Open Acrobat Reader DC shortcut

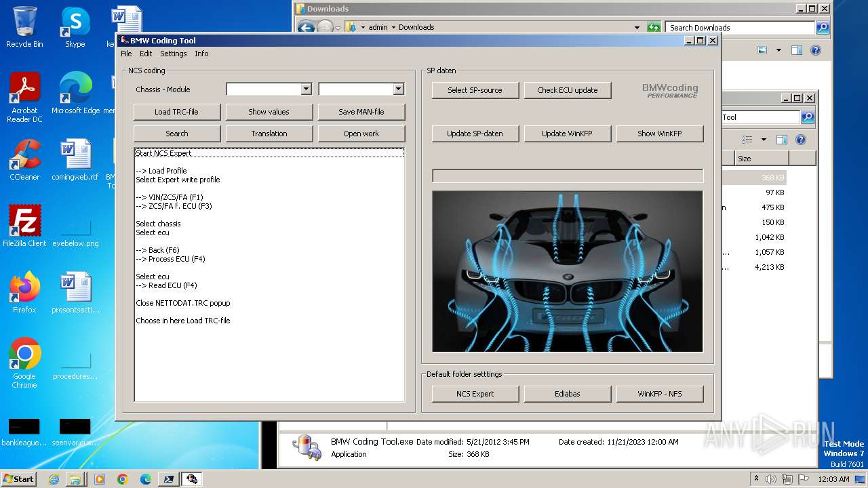24,98
